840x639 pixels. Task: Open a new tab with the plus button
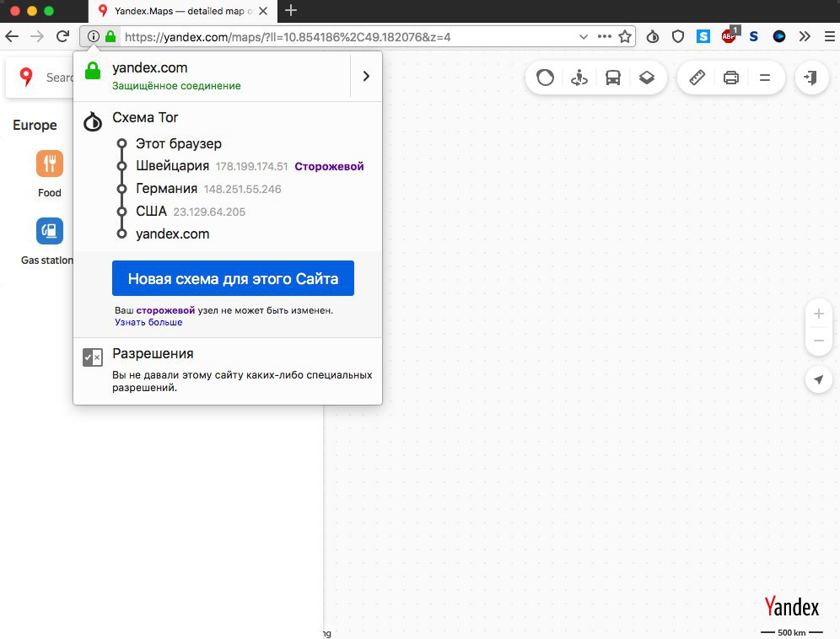tap(291, 10)
